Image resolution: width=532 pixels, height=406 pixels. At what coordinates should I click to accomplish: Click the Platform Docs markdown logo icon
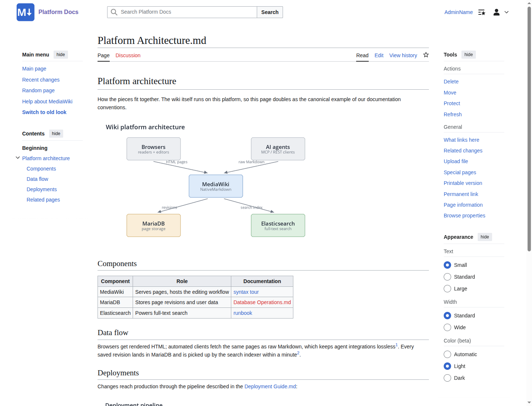[25, 12]
